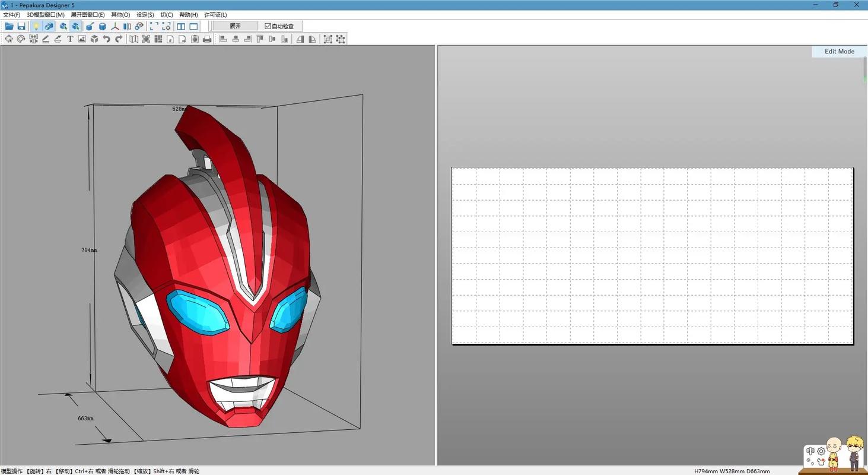Viewport: 868px width, 475px height.
Task: Click the first quarter-circle rotate icon
Action: 300,39
